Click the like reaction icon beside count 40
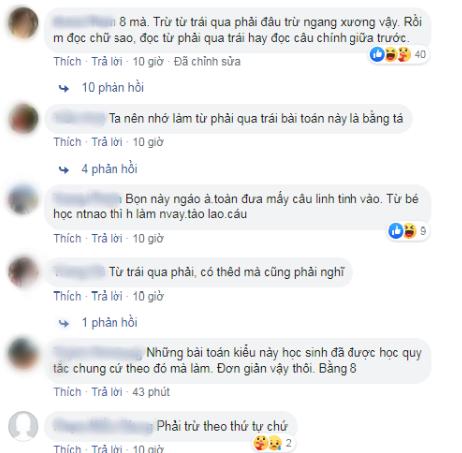Image resolution: width=462 pixels, height=453 pixels. [377, 54]
